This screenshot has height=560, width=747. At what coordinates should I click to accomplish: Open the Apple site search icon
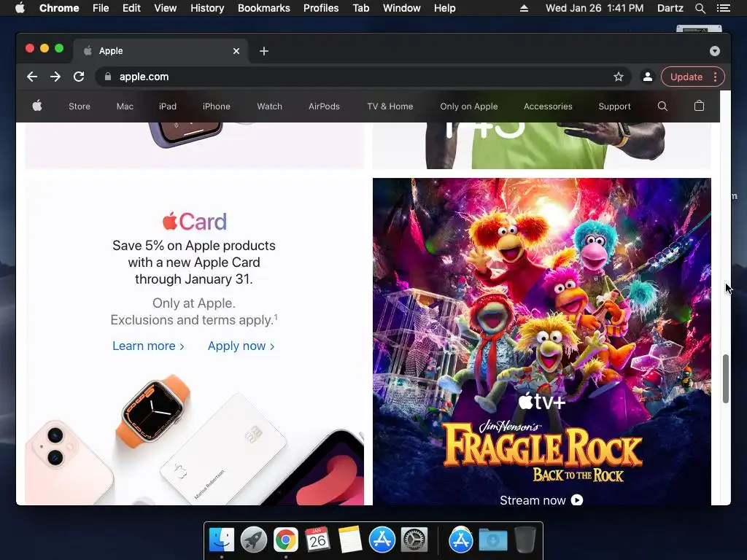(662, 106)
